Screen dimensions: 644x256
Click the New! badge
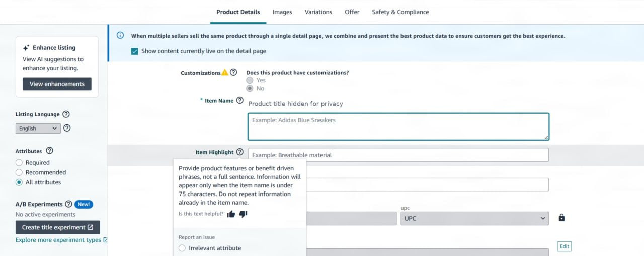click(x=84, y=204)
